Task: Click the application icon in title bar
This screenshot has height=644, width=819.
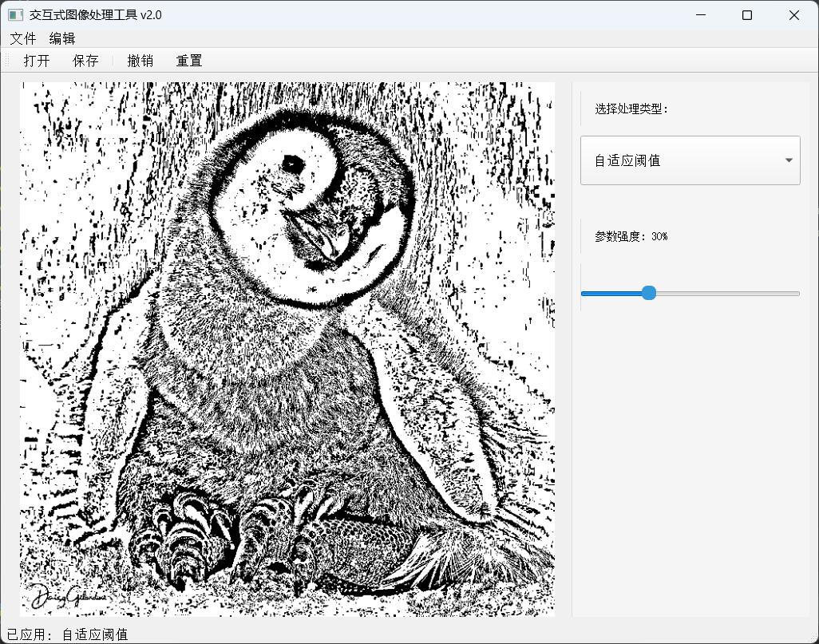Action: point(16,15)
